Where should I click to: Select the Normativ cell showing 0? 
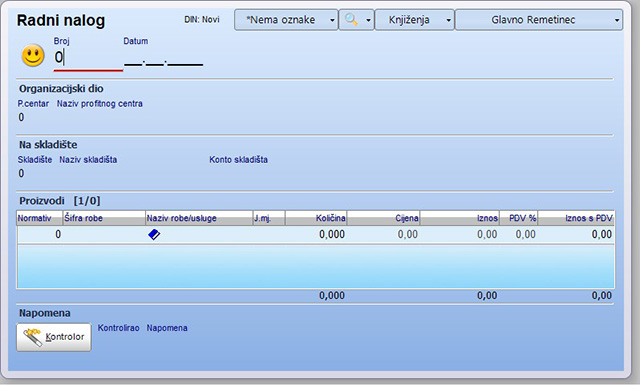point(40,234)
